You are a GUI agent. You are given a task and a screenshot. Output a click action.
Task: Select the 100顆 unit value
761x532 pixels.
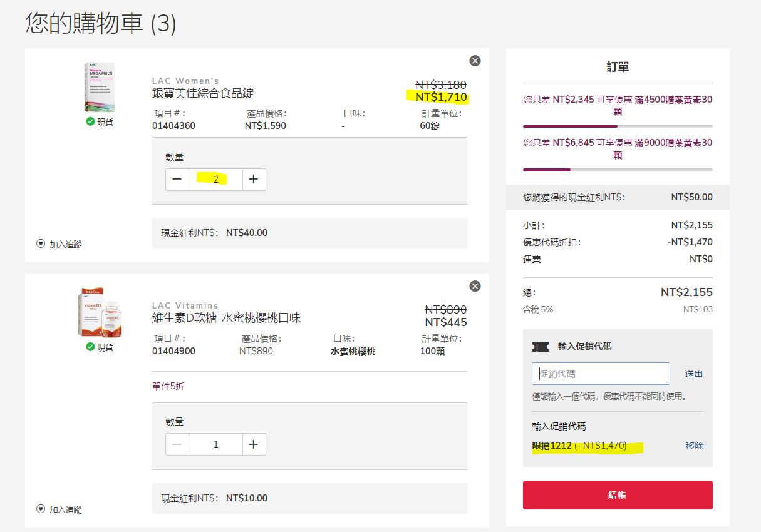click(x=432, y=351)
